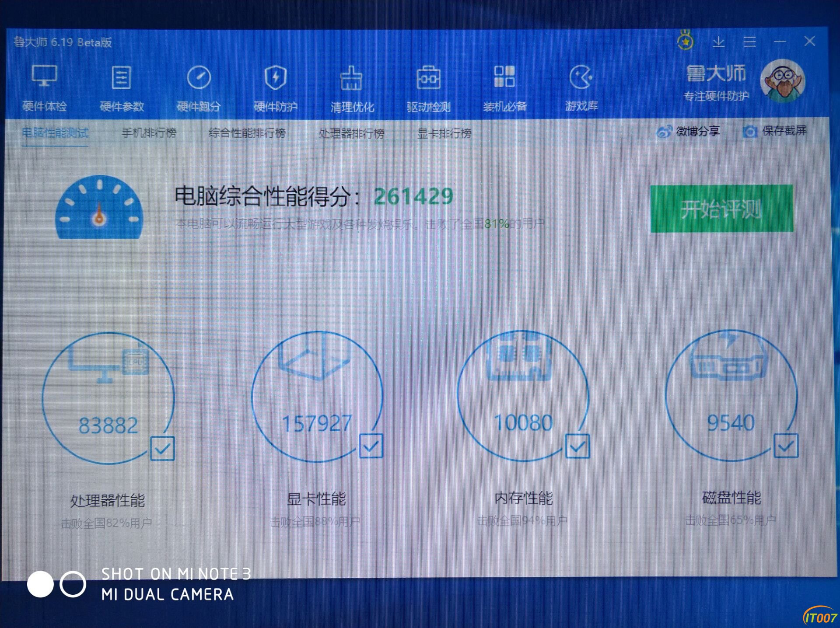This screenshot has width=840, height=628.
Task: Click the 磁盘性能 label
Action: [x=731, y=498]
